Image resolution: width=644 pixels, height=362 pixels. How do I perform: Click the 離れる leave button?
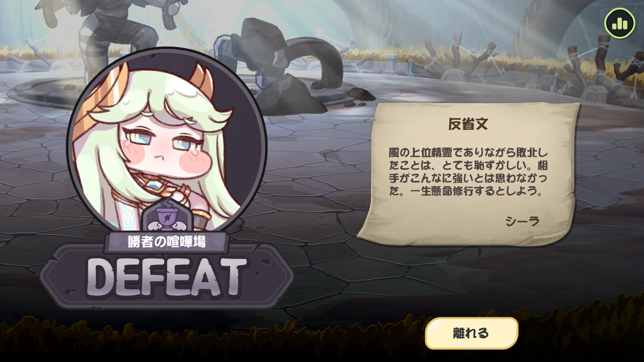point(471,333)
